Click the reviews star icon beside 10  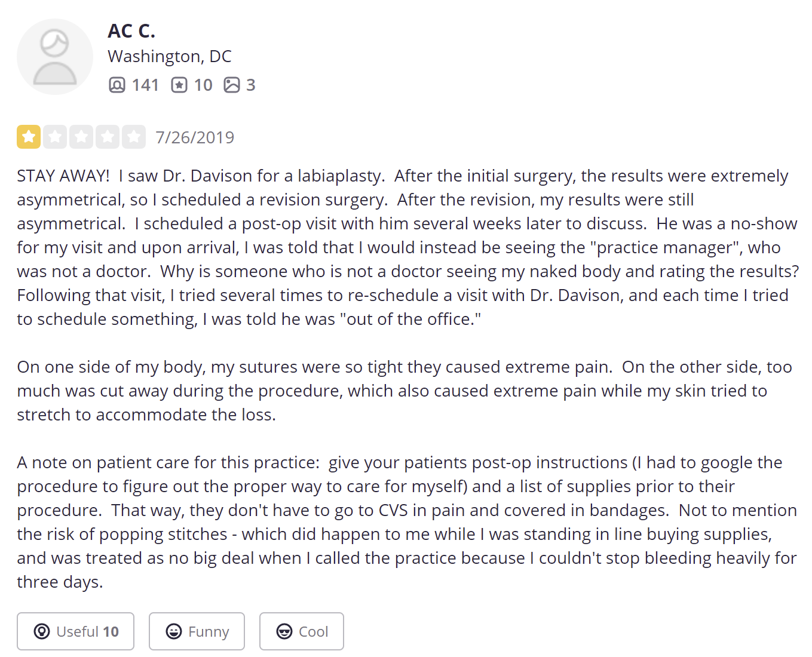coord(179,85)
